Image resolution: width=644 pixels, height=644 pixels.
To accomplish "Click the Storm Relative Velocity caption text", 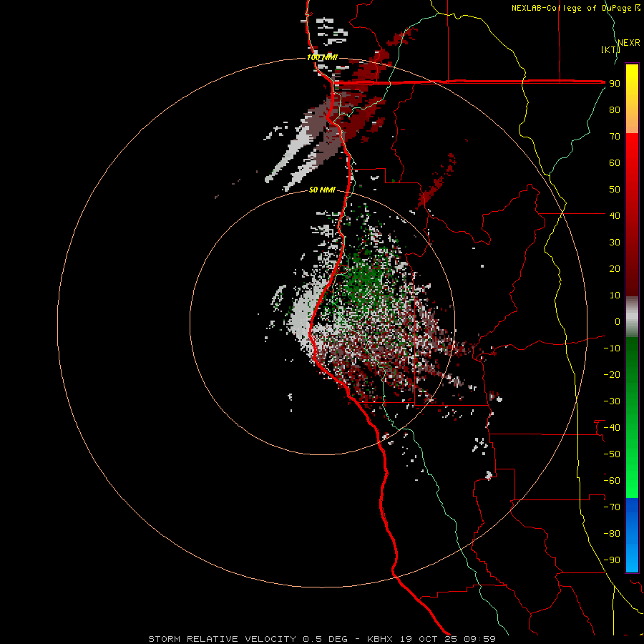I will [x=322, y=639].
